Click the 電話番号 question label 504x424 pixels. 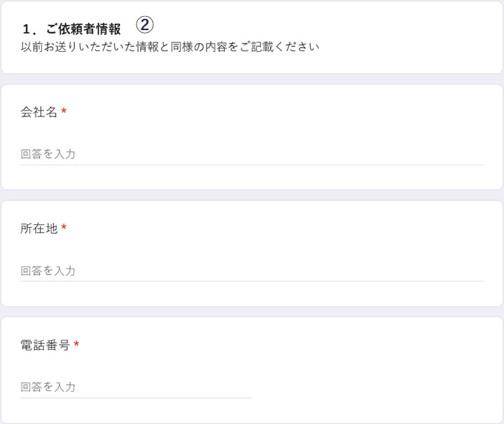pos(45,345)
